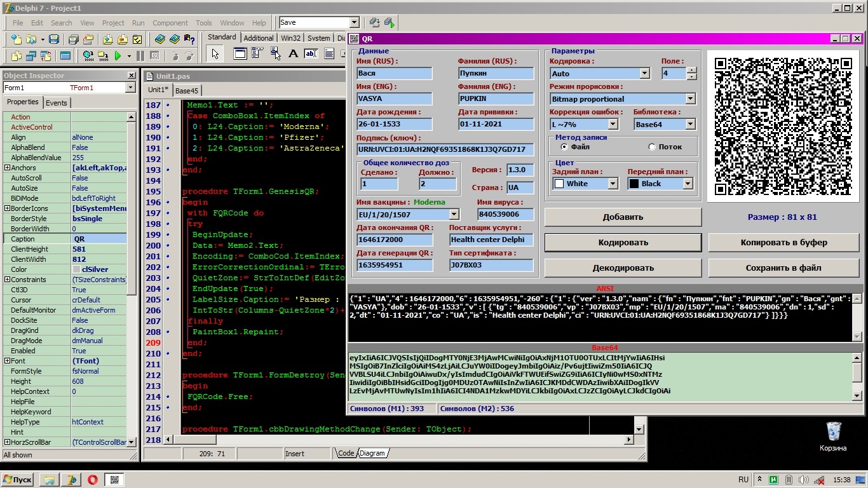
Task: Click the Open file toolbar icon
Action: coord(31,39)
